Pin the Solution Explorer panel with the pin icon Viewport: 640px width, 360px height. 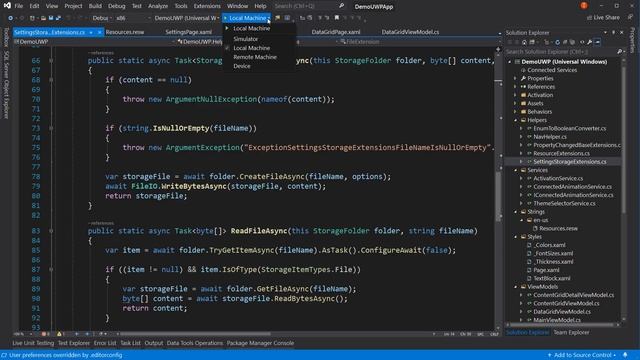click(613, 32)
